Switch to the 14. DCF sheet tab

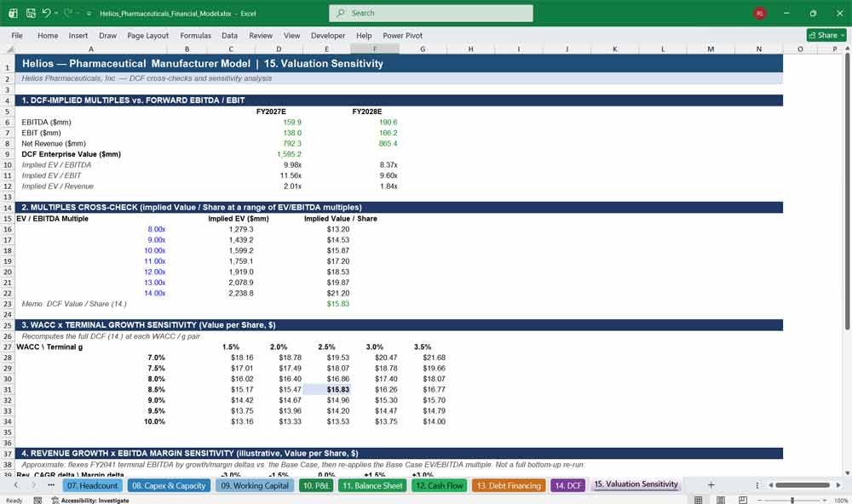coord(567,485)
